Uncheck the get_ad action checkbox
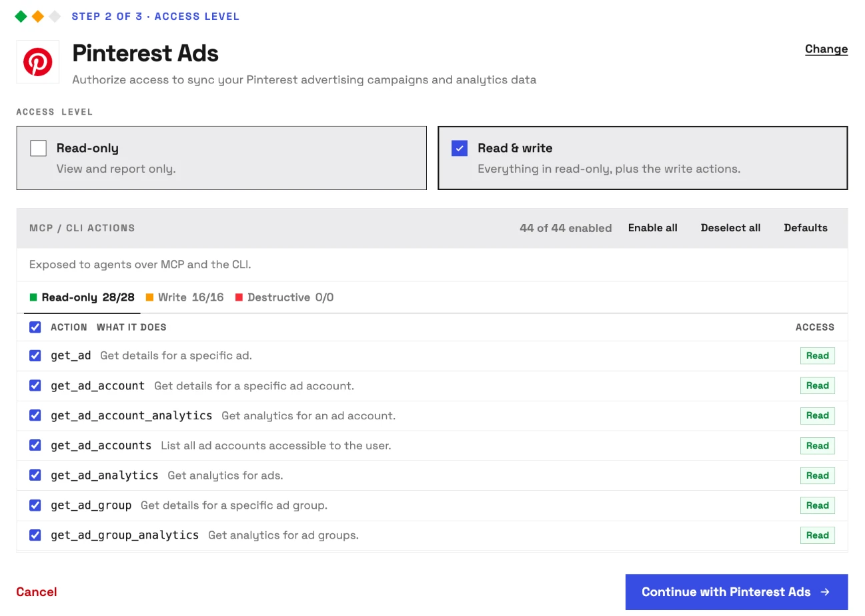The height and width of the screenshot is (616, 865). [x=35, y=355]
